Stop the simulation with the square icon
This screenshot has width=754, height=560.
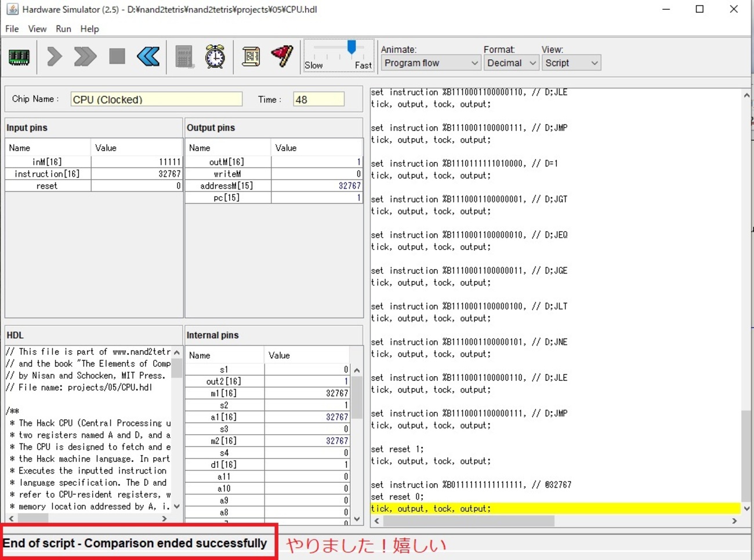(x=117, y=56)
